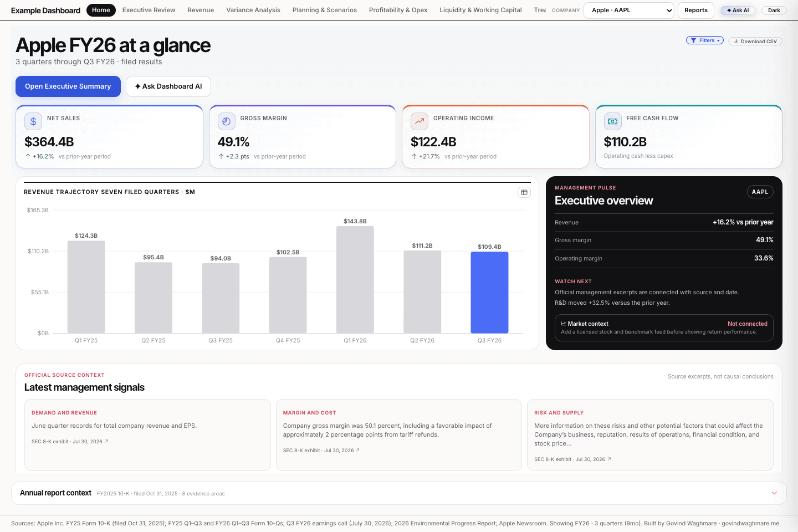Open the Variance Analysis tab
798x532 pixels.
(253, 10)
